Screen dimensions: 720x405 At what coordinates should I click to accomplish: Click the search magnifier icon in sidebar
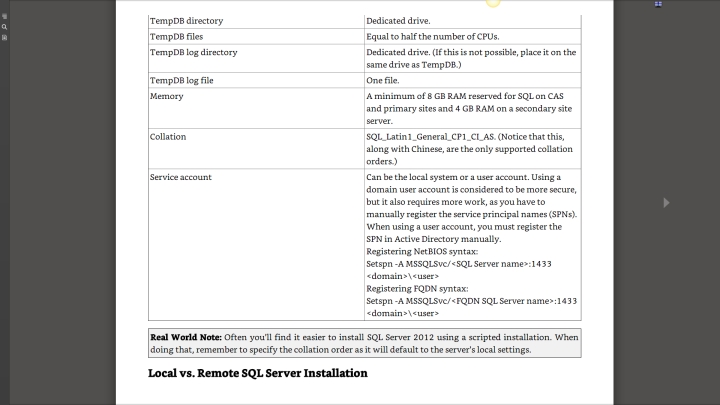coord(4,27)
